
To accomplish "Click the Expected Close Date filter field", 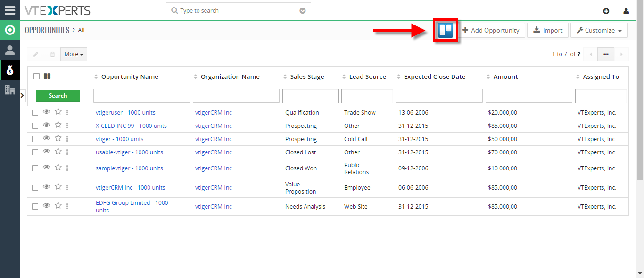I will (439, 96).
